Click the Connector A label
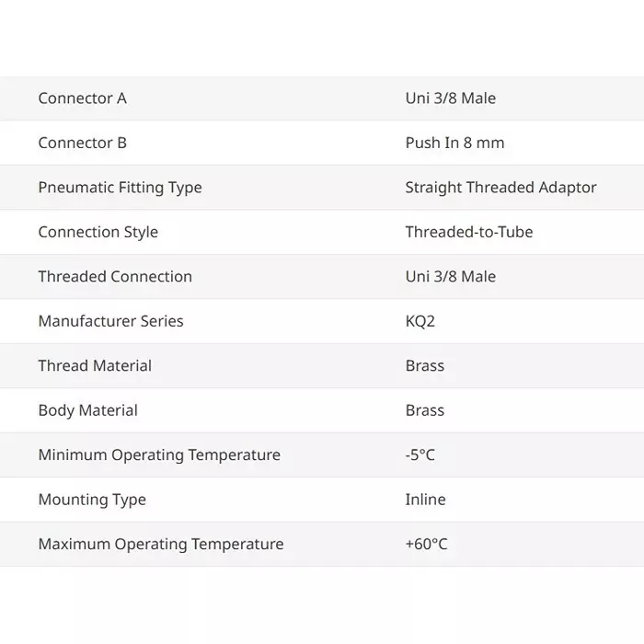The width and height of the screenshot is (644, 644). click(x=82, y=98)
